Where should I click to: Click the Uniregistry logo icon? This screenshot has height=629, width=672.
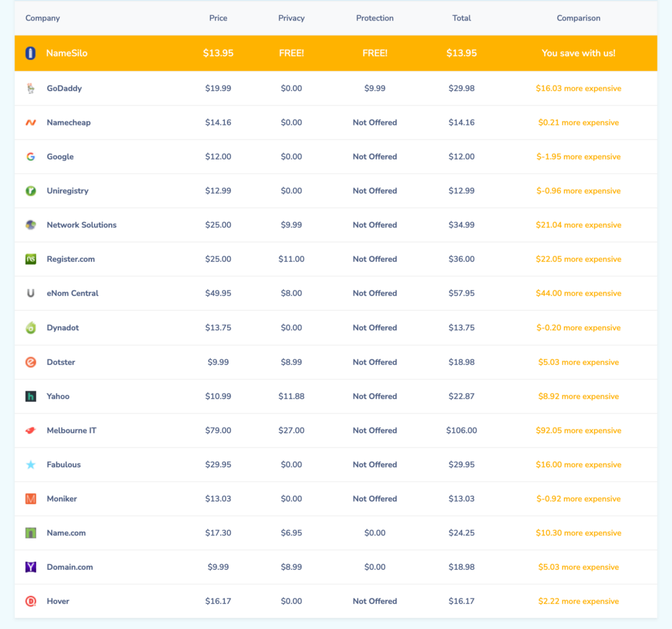(30, 191)
